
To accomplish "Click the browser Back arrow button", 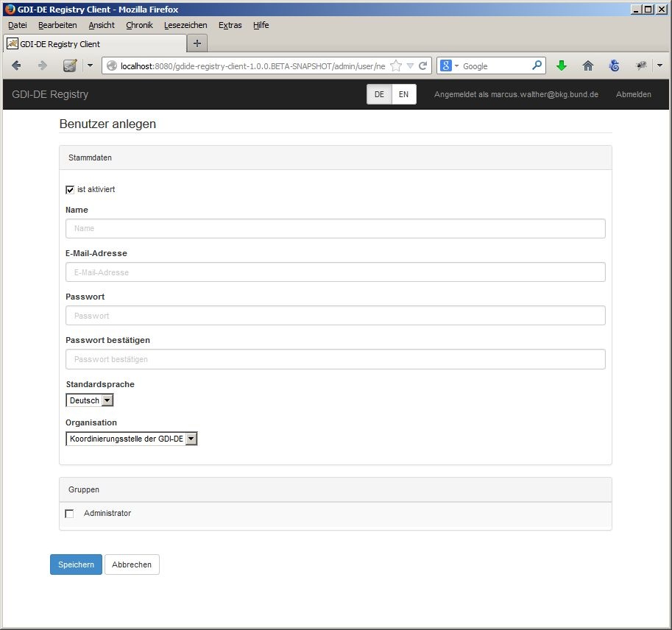I will [16, 66].
